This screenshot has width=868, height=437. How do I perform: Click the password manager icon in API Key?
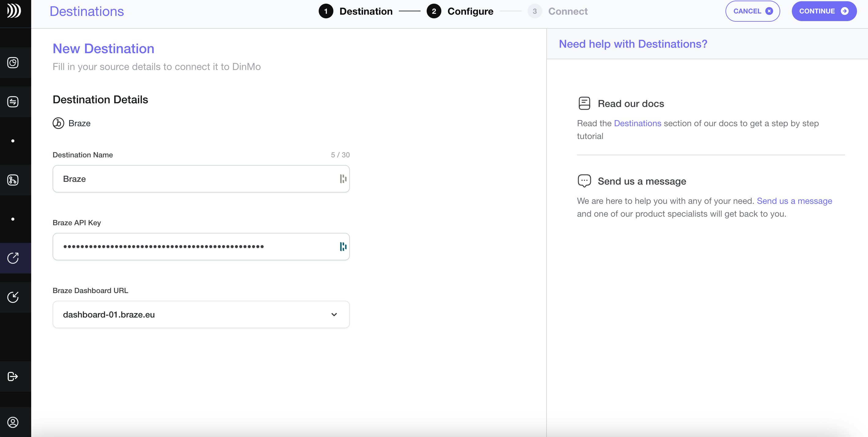point(343,246)
